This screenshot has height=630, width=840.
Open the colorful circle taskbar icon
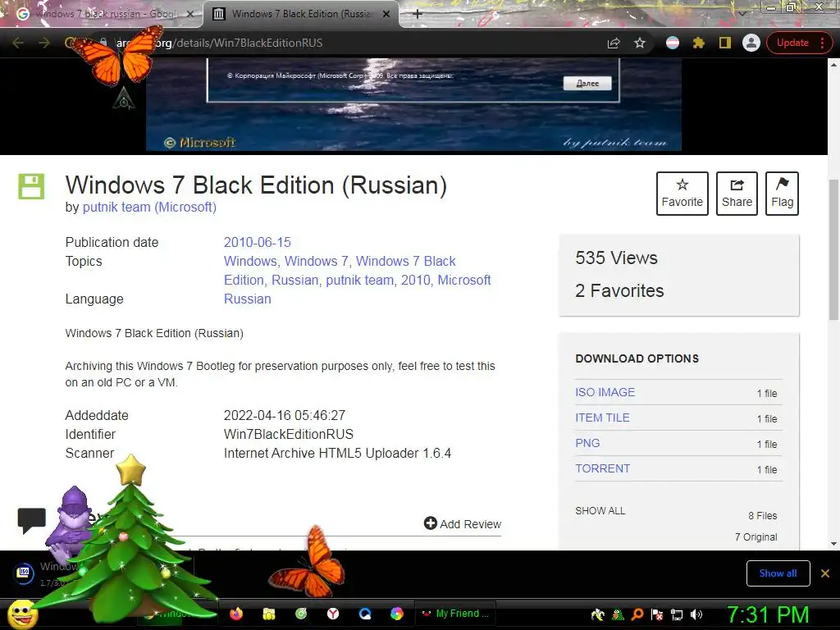(397, 614)
